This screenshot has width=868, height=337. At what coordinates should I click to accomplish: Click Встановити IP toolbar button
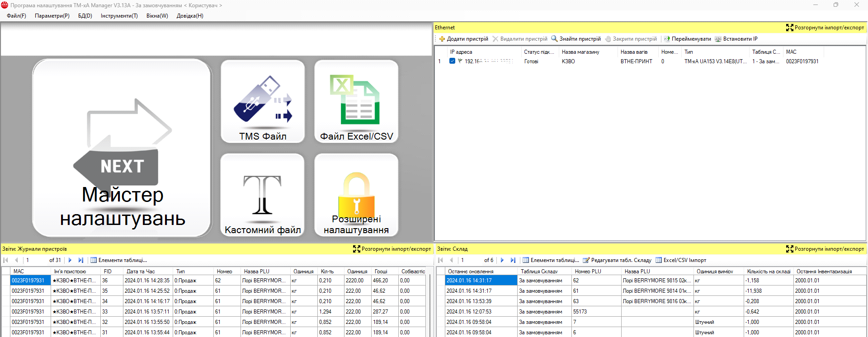(736, 39)
